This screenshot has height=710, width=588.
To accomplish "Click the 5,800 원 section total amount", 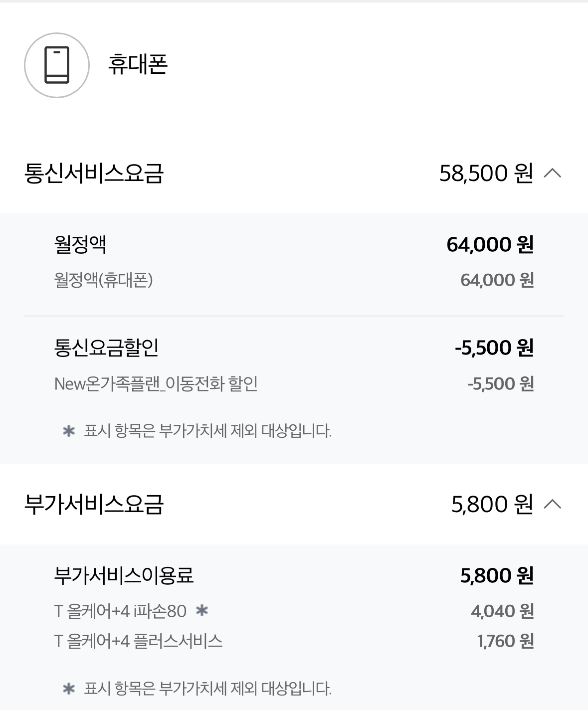I will tap(492, 504).
